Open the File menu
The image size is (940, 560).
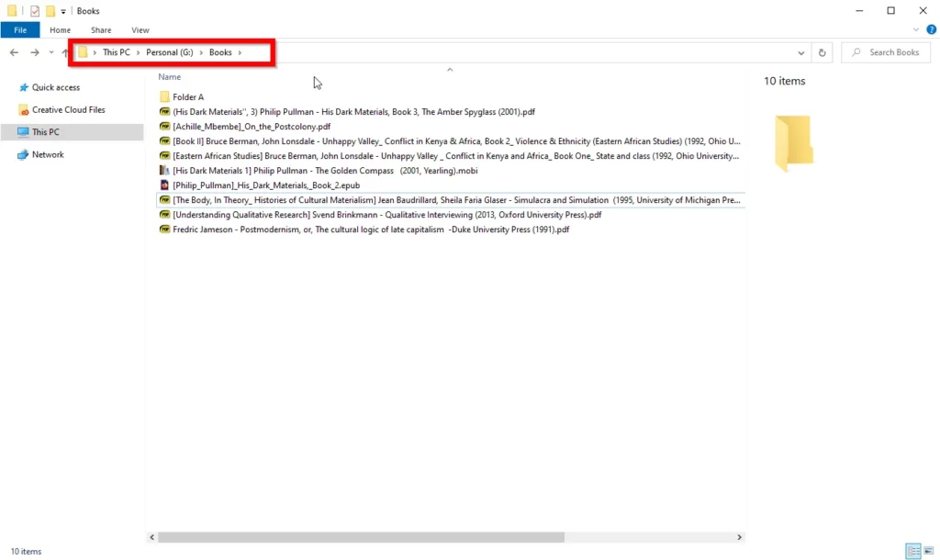[x=20, y=29]
